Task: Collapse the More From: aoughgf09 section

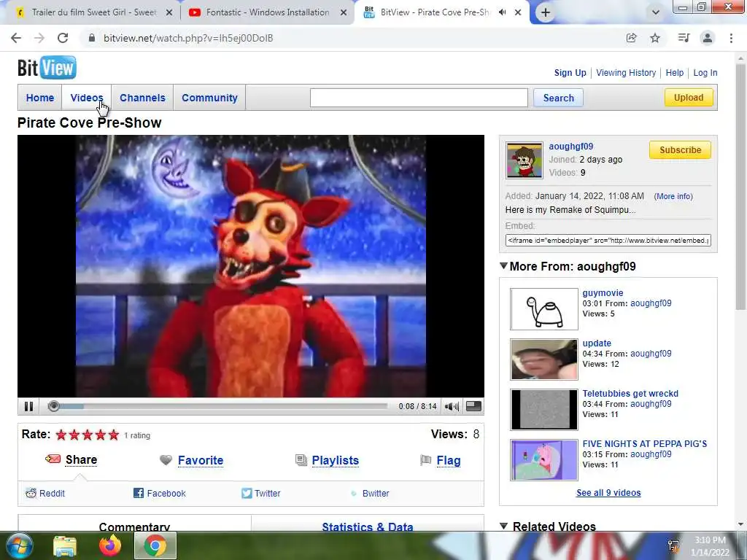Action: click(x=503, y=265)
